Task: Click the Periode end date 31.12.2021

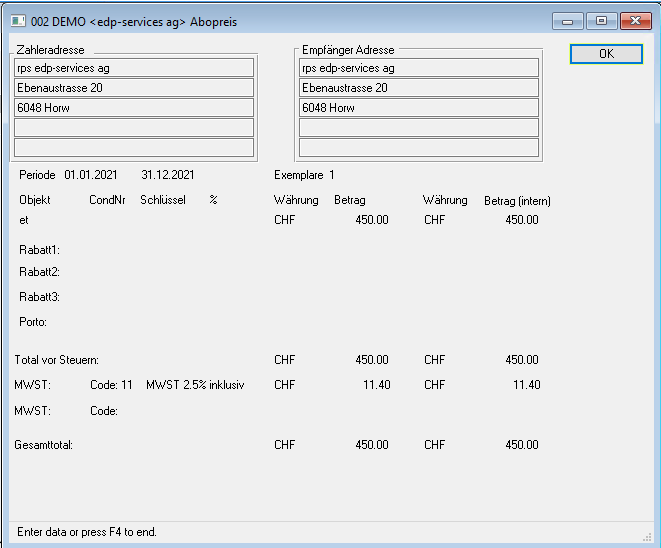Action: [168, 175]
